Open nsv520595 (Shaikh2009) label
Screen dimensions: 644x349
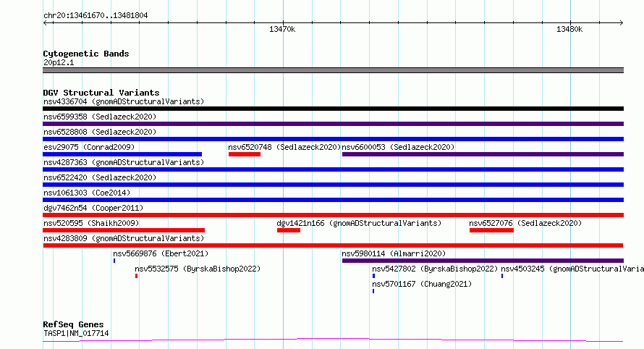point(91,223)
